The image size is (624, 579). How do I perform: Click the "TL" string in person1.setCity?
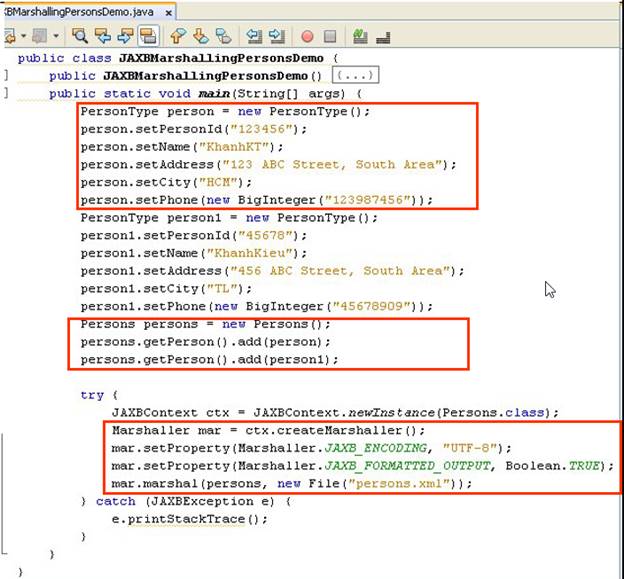(222, 289)
